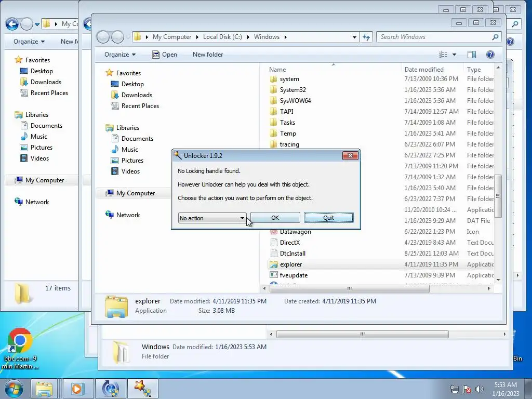532x399 pixels.
Task: Select the TAPI folder
Action: (286, 111)
